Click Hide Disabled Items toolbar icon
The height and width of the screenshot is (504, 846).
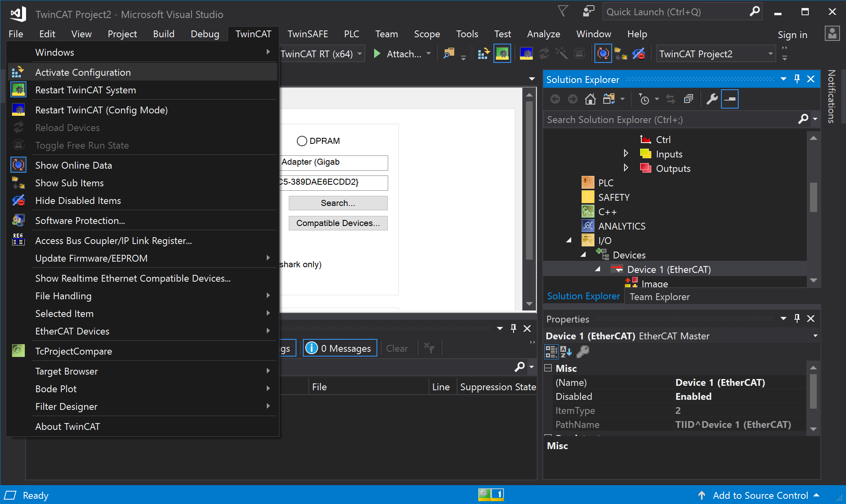[639, 53]
